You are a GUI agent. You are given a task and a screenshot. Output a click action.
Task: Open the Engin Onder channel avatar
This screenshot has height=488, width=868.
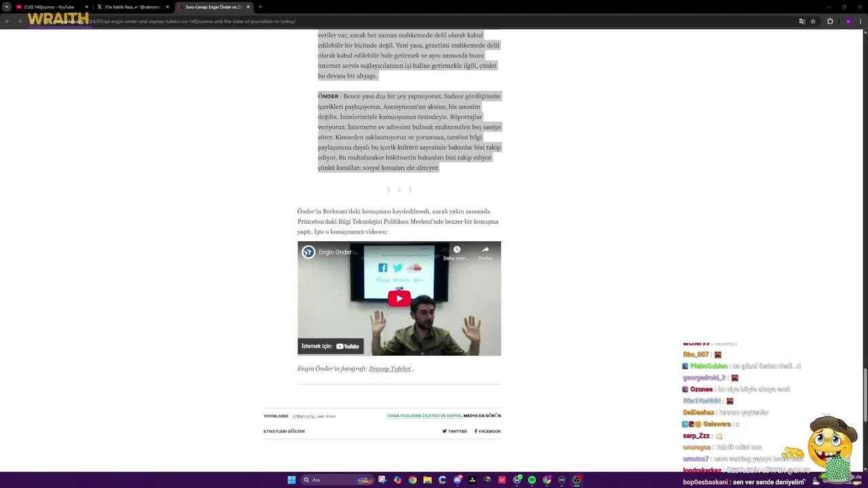pyautogui.click(x=309, y=252)
